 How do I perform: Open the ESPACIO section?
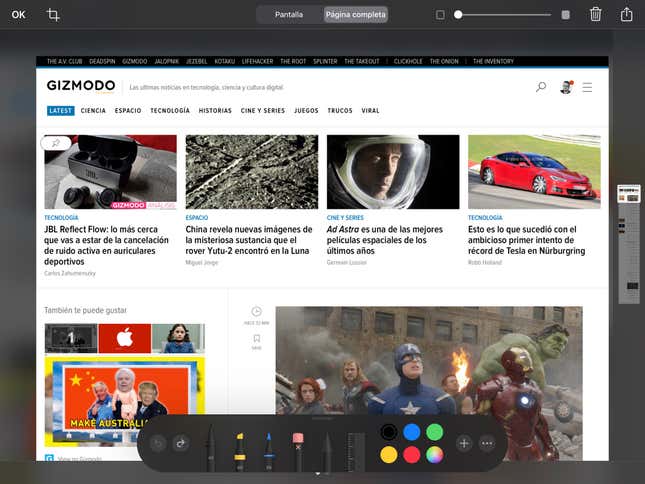coord(128,111)
